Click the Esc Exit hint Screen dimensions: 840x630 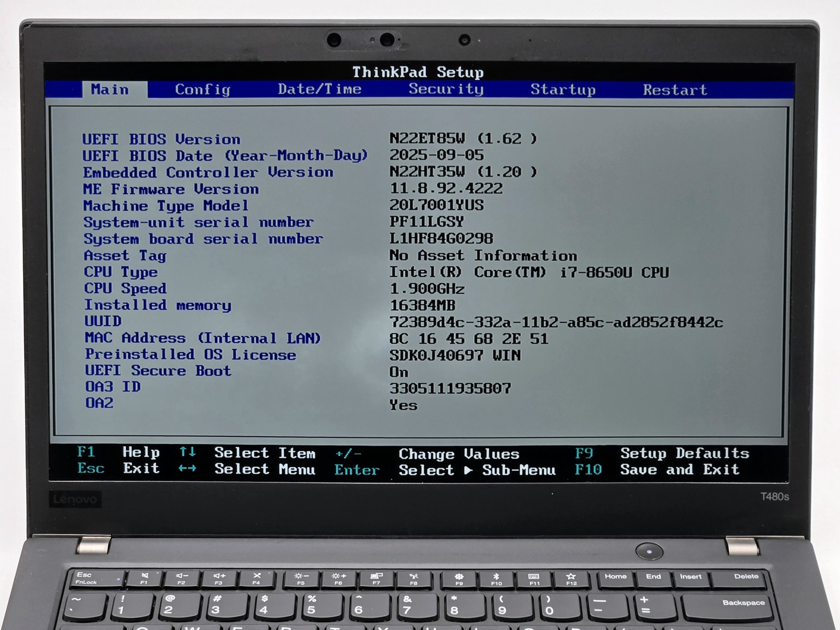click(x=118, y=468)
